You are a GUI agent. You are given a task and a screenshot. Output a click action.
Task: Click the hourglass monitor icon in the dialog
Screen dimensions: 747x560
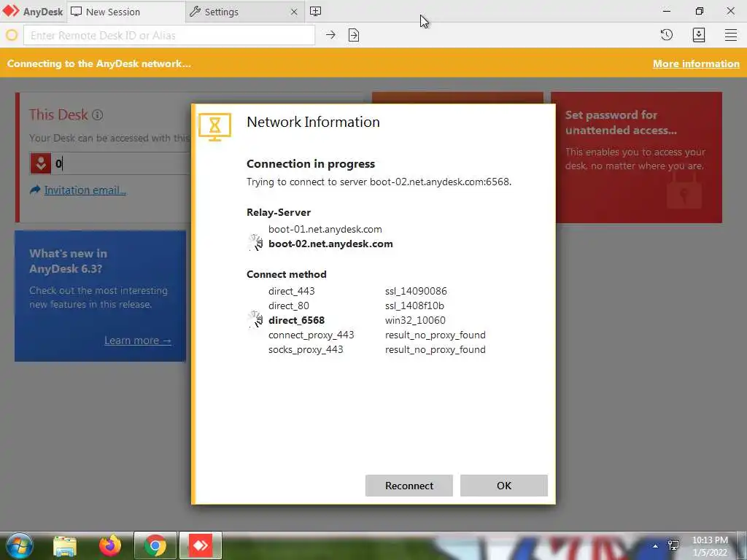coord(215,127)
